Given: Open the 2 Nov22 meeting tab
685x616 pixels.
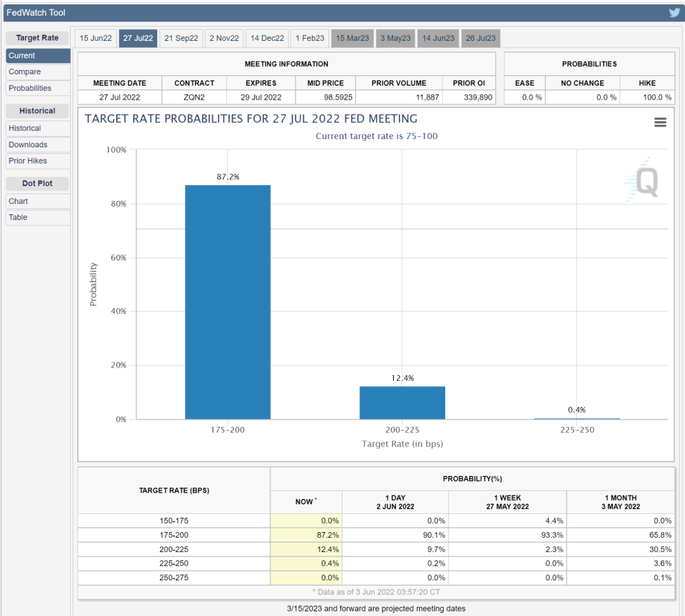Looking at the screenshot, I should pos(224,39).
